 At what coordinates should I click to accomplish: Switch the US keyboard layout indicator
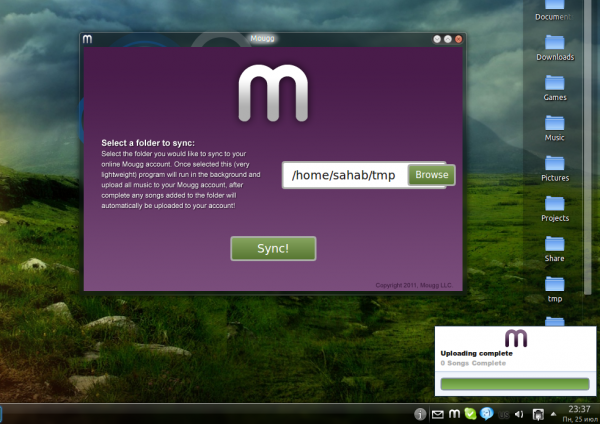(x=504, y=414)
